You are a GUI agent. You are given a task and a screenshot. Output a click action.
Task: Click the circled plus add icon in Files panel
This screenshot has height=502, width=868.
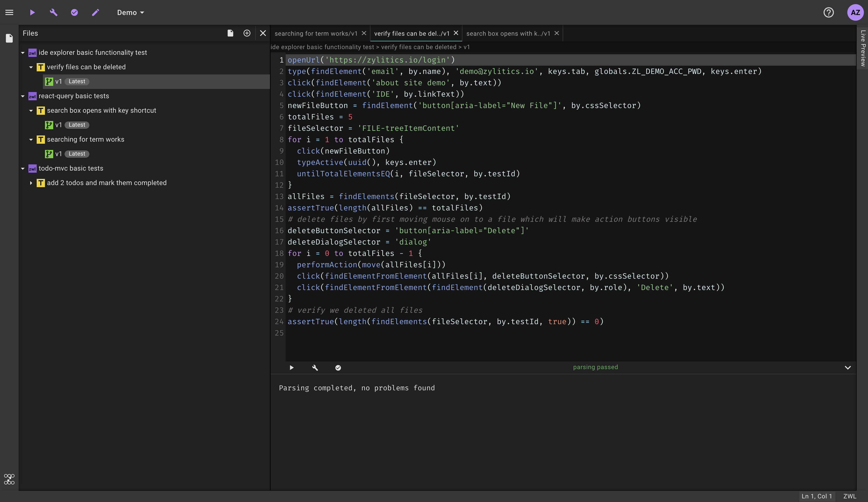click(x=247, y=33)
